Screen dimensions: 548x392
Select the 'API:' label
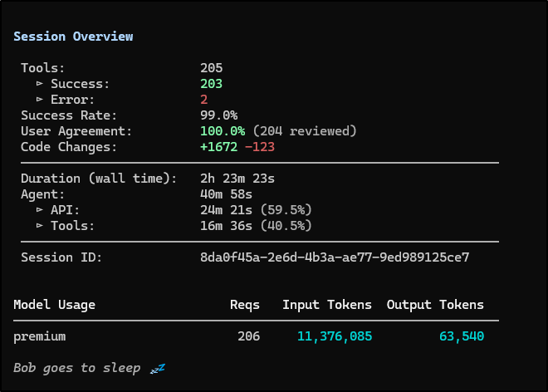66,210
